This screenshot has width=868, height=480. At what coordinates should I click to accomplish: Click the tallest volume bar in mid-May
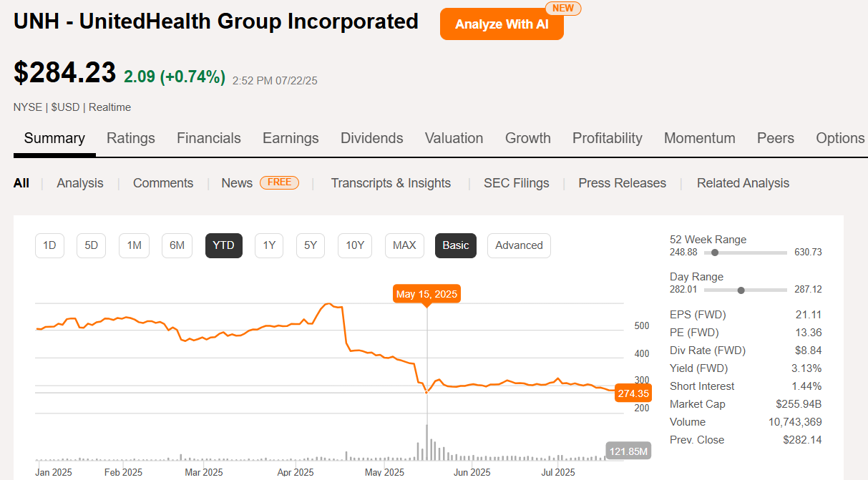[x=427, y=442]
